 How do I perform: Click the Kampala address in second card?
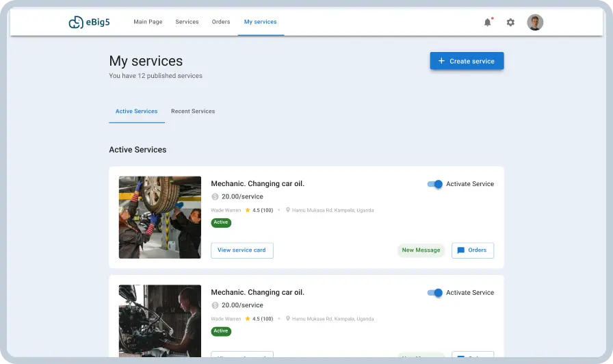332,319
